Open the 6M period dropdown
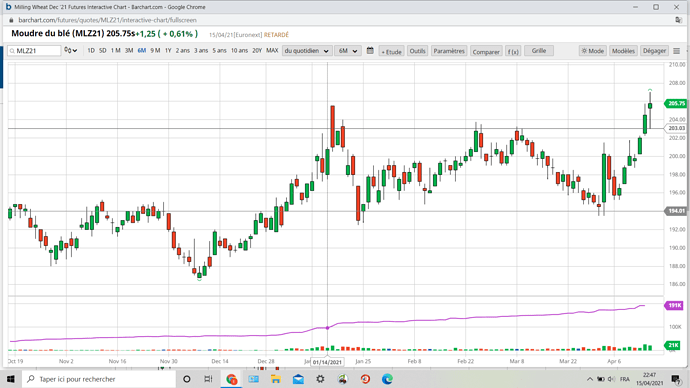 tap(348, 51)
